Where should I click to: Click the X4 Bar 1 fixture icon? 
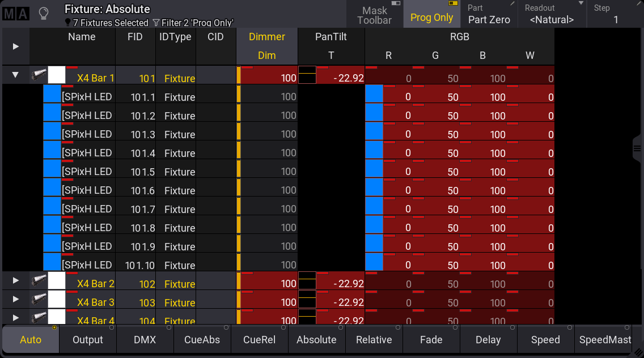point(39,75)
